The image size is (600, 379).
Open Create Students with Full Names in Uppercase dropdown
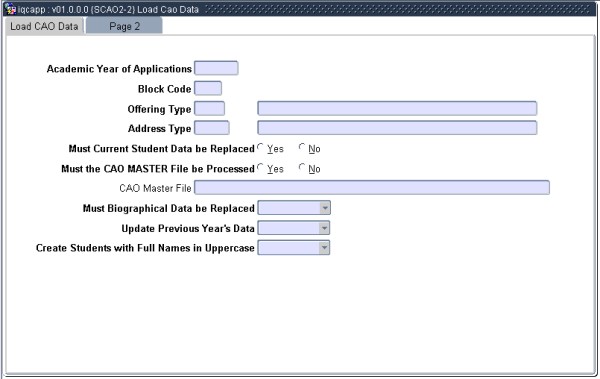pos(324,248)
